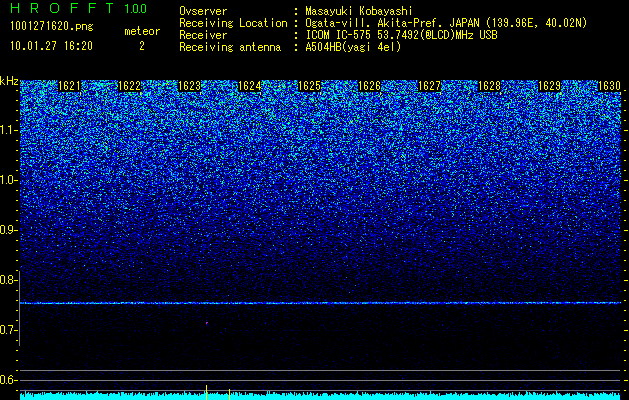Click antenna text A504HB(yagi 4el)
Viewport: 629px width, 400px height.
pos(353,47)
